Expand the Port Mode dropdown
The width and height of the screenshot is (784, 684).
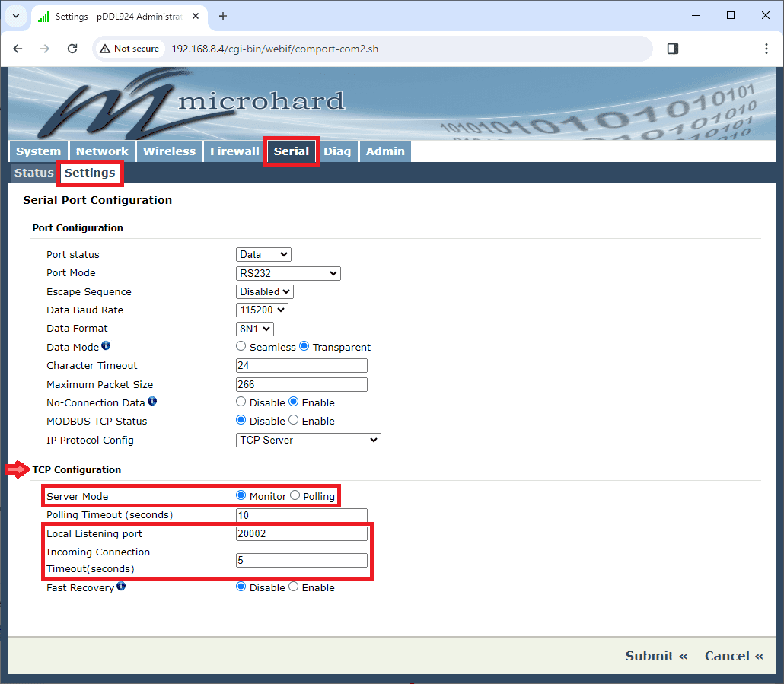coord(288,273)
